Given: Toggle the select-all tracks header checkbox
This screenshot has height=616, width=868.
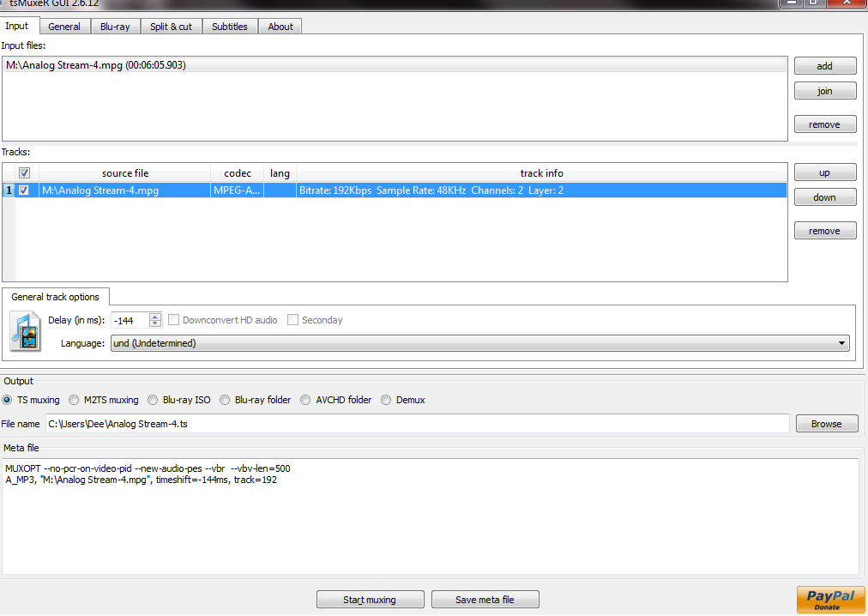Looking at the screenshot, I should pyautogui.click(x=24, y=172).
